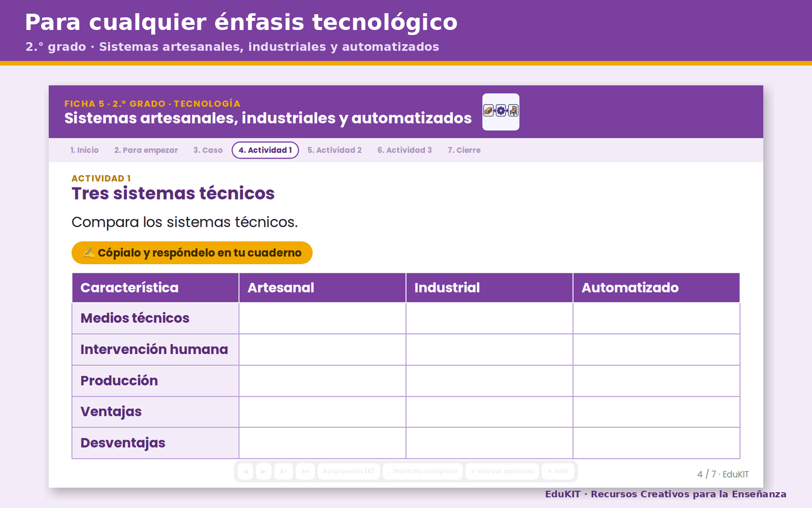Click the 4 / 7 · EduKIT page counter
This screenshot has width=812, height=508.
pyautogui.click(x=723, y=474)
